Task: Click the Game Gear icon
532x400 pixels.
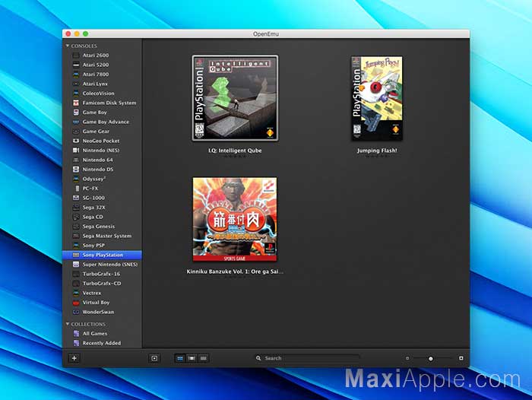Action: pos(76,132)
